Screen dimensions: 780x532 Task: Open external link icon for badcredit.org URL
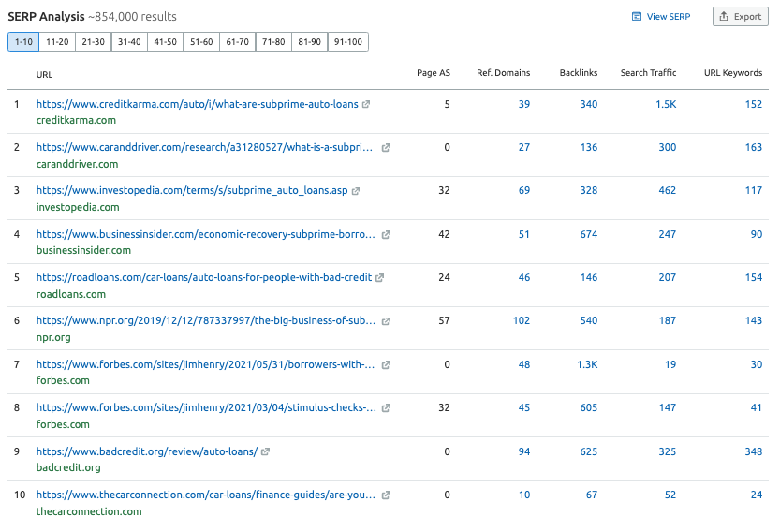pyautogui.click(x=265, y=451)
